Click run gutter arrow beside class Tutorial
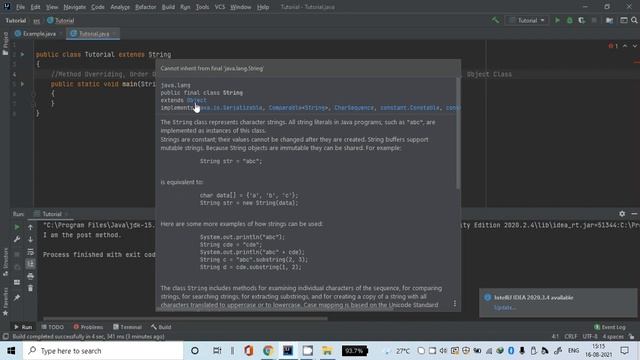The height and width of the screenshot is (360, 640). 22,54
